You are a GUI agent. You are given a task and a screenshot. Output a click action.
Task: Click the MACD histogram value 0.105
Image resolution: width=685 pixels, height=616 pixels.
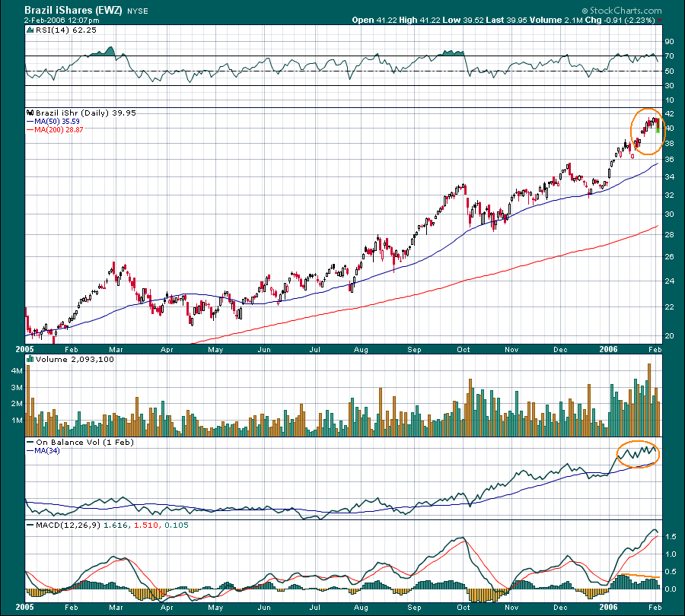click(177, 526)
